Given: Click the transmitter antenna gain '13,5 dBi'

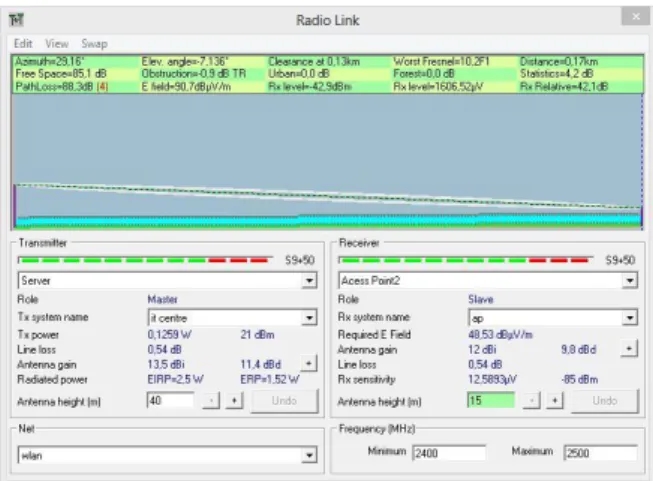Looking at the screenshot, I should tap(166, 364).
